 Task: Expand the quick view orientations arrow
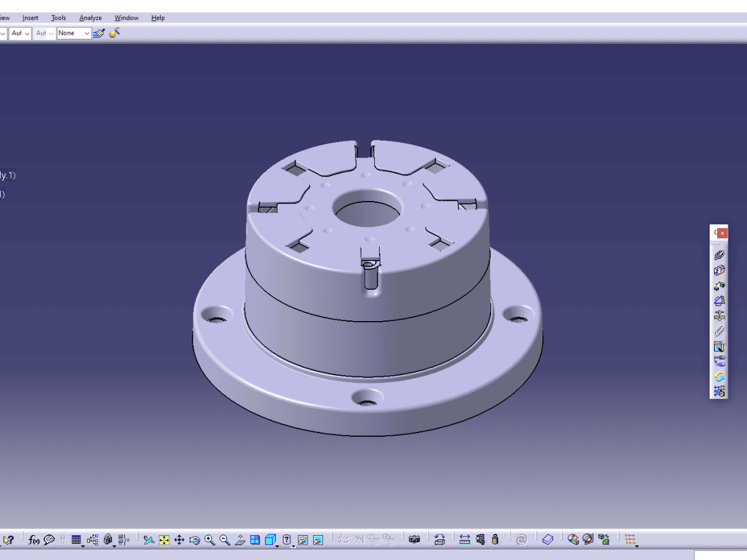pyautogui.click(x=278, y=546)
